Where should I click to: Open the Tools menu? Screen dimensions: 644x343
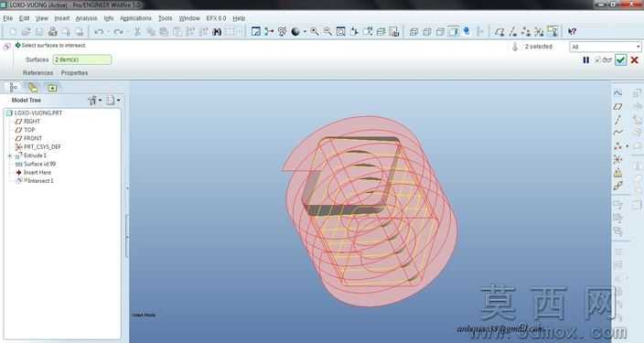coord(165,18)
